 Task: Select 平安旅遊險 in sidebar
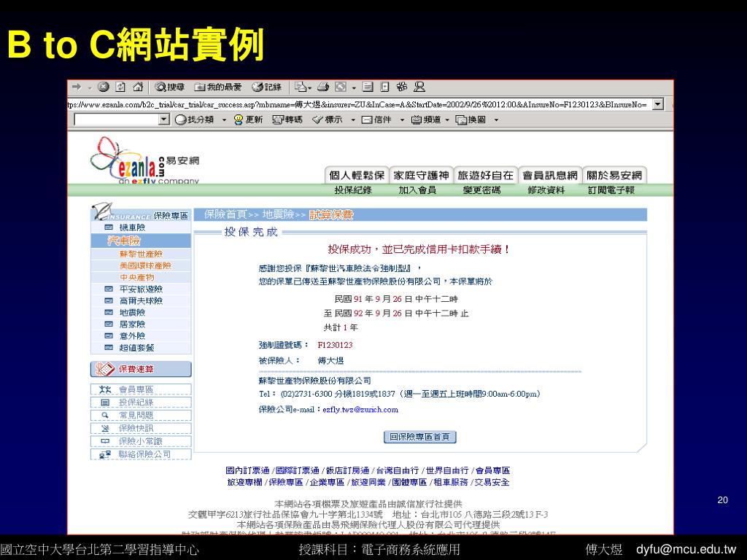point(141,289)
